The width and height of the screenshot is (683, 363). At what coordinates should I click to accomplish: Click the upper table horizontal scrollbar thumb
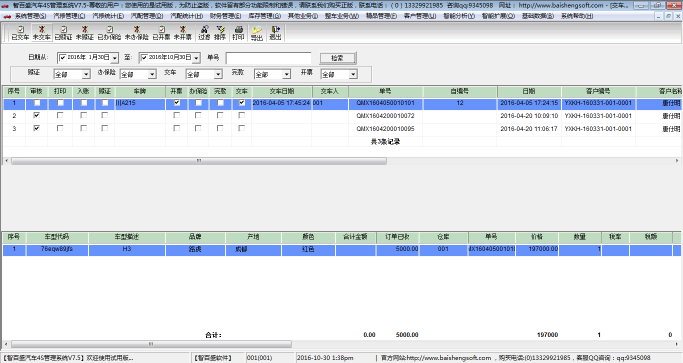pyautogui.click(x=199, y=161)
